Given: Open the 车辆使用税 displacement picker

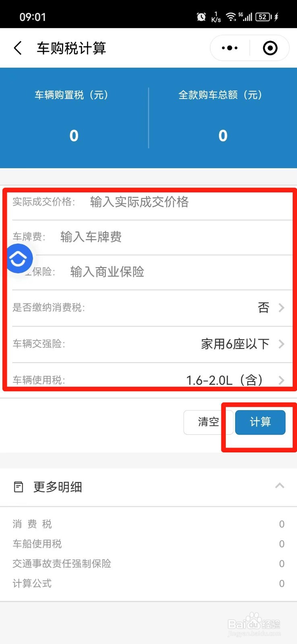Looking at the screenshot, I should [148, 379].
